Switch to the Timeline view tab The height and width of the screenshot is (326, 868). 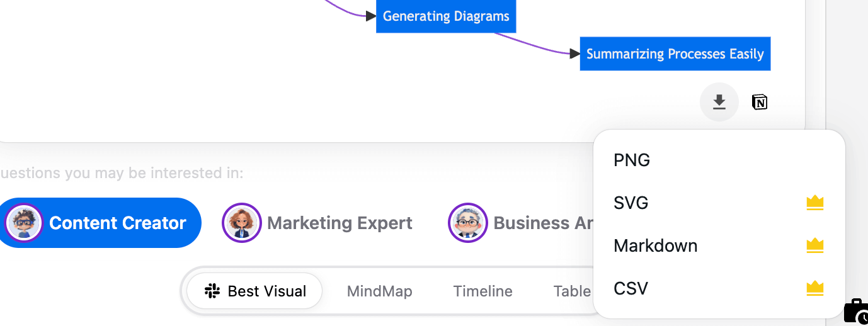point(483,291)
